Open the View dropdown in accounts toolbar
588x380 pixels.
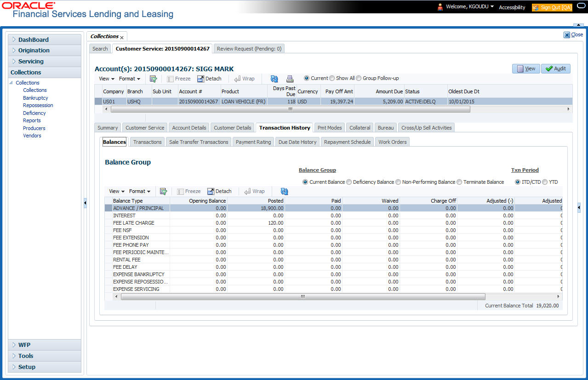coord(107,79)
